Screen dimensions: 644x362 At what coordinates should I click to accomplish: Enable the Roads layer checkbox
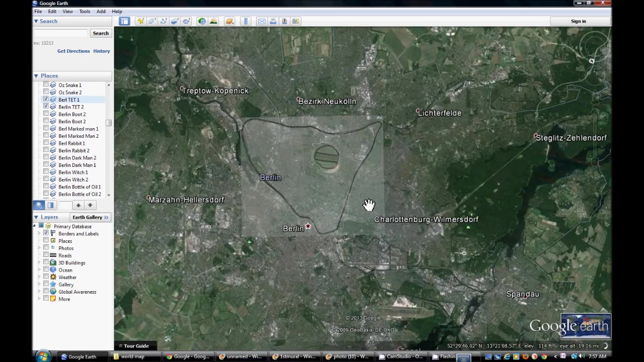point(46,255)
